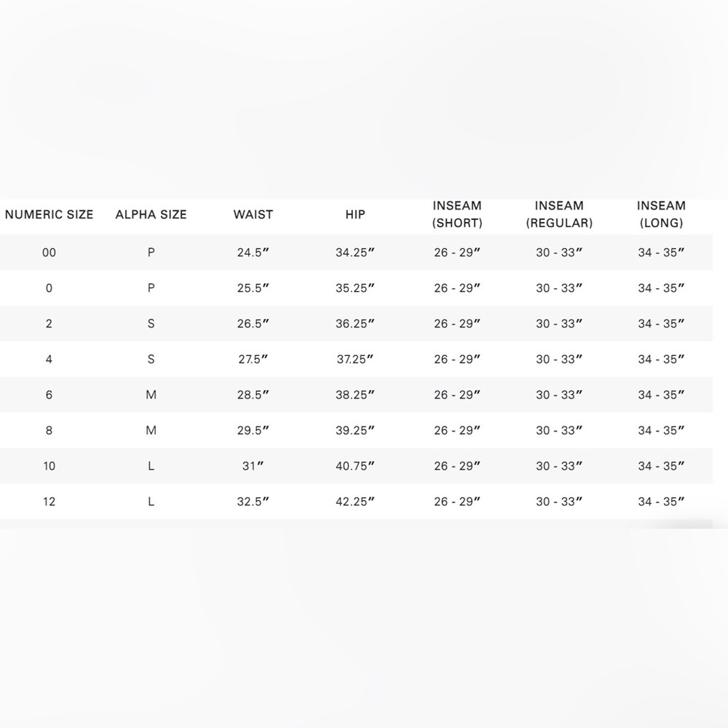The image size is (728, 728).
Task: Select numeric size 6 cell
Action: click(49, 395)
